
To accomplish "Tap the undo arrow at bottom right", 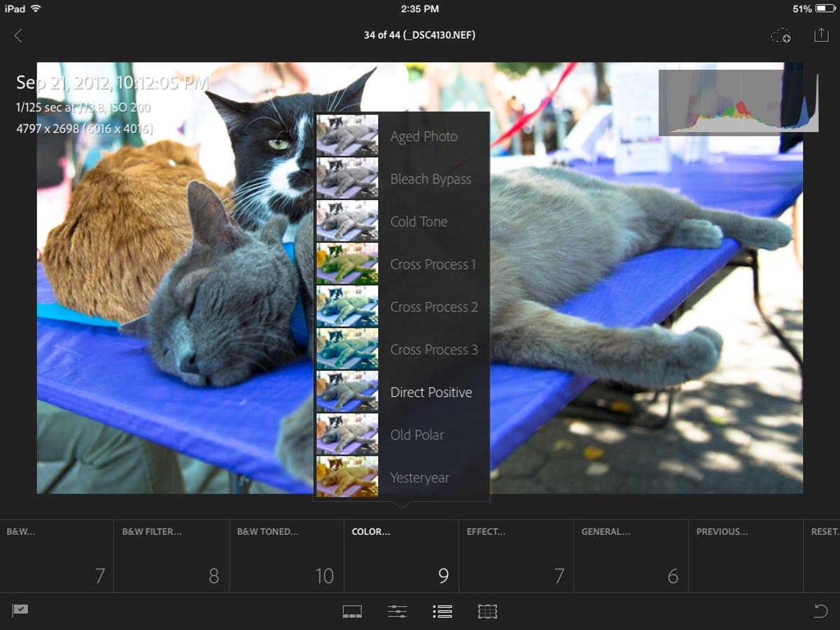I will [x=819, y=610].
